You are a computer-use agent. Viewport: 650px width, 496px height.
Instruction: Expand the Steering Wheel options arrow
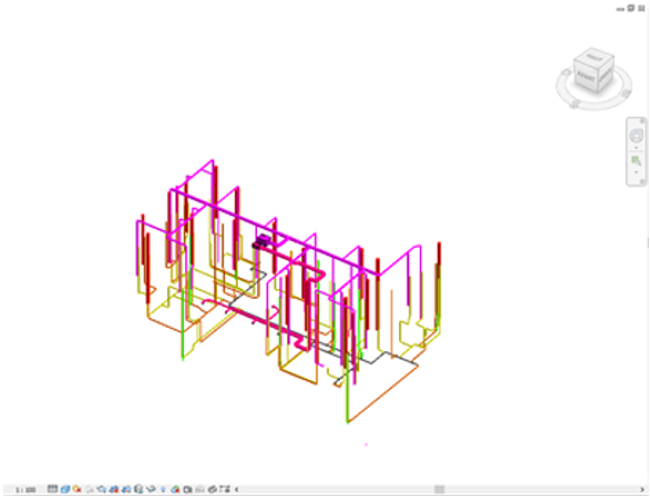(x=635, y=147)
